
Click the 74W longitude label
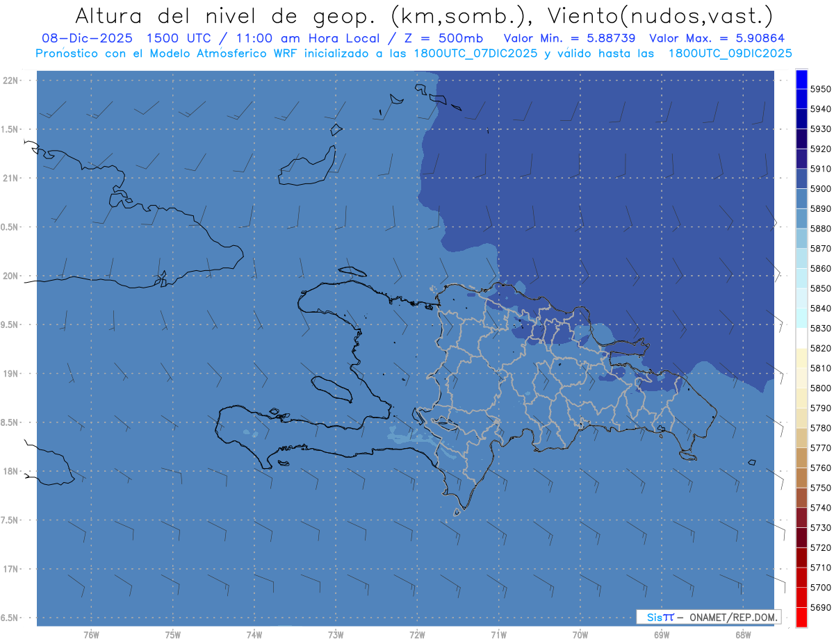click(254, 635)
